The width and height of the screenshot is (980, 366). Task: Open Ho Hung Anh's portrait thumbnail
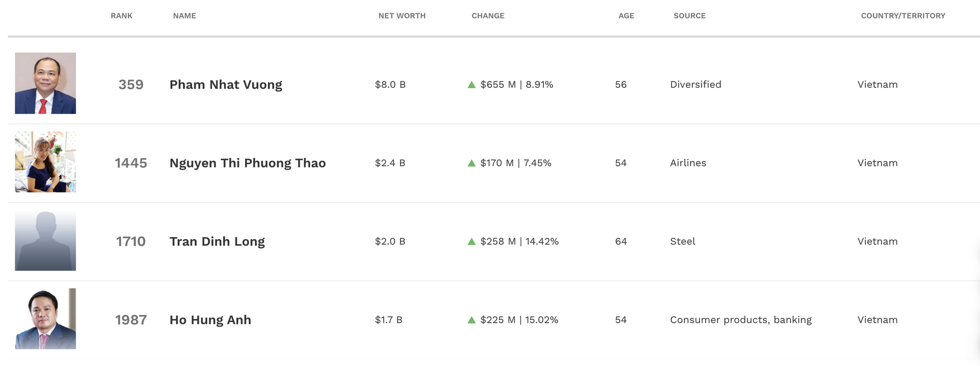(x=45, y=318)
